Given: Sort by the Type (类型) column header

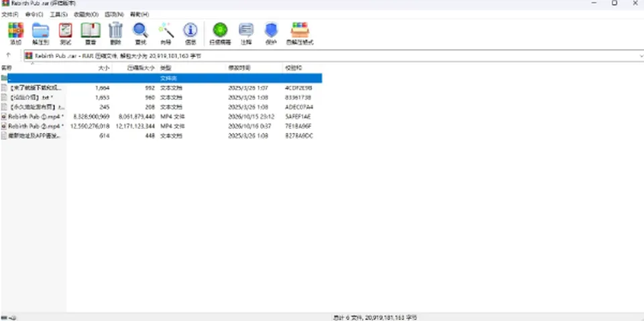Looking at the screenshot, I should (x=192, y=68).
